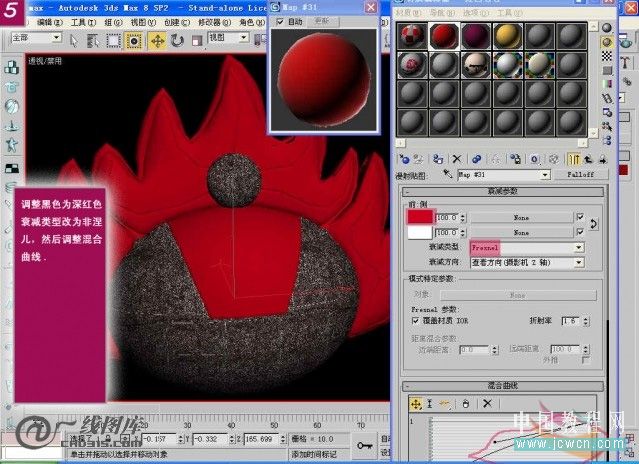
Task: Click Delete point X in mix curve toolbar
Action: (x=487, y=404)
